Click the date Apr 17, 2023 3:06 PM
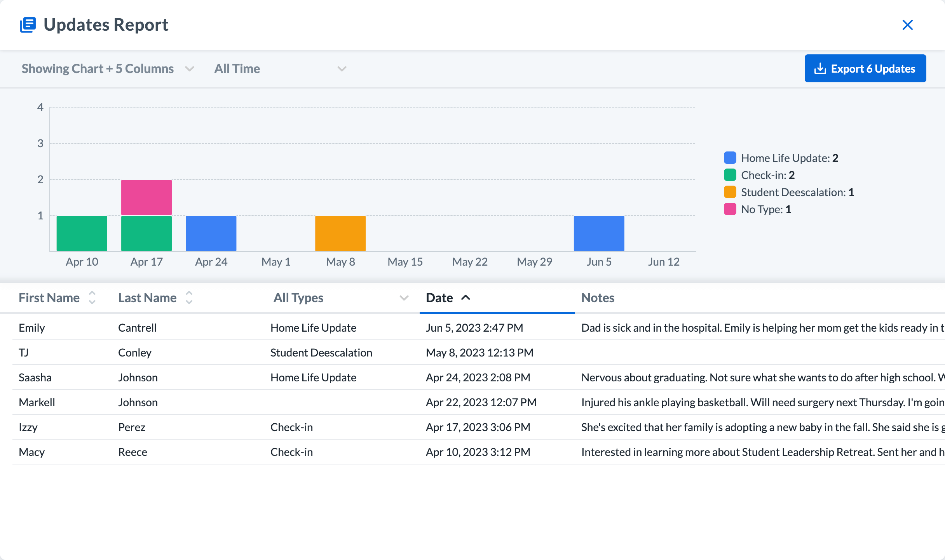Image resolution: width=945 pixels, height=560 pixels. [478, 427]
